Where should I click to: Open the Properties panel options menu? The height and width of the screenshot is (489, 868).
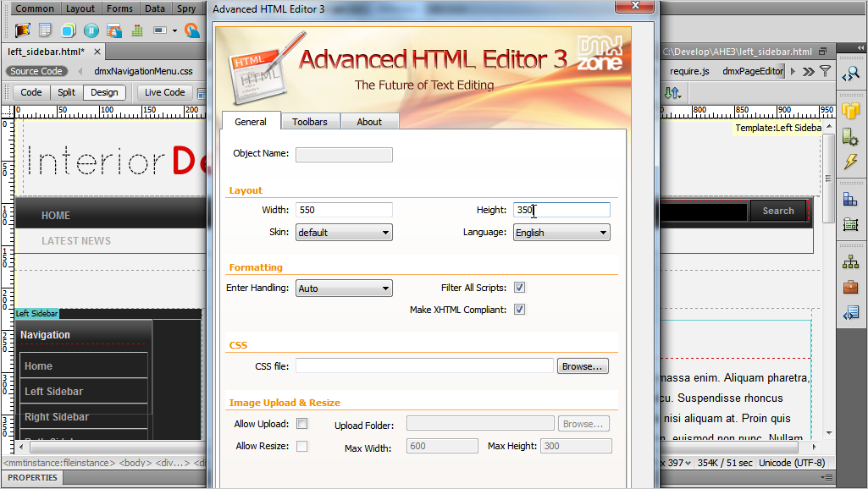827,477
